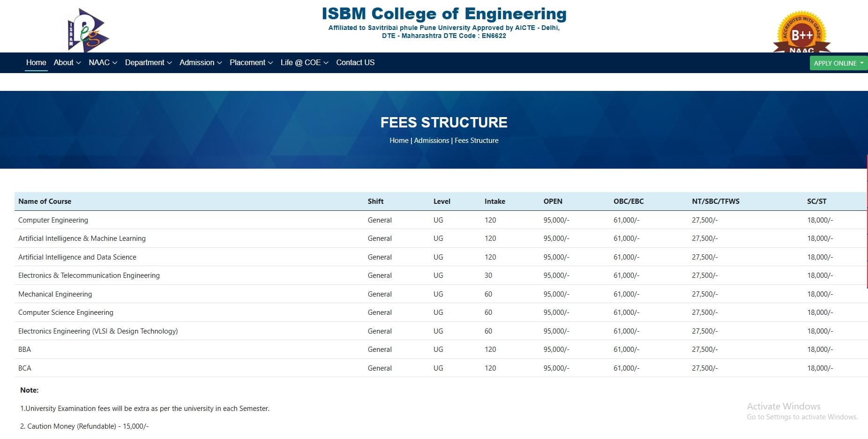Screen dimensions: 868x439
Task: Expand Life @ COE menu
Action: [304, 63]
